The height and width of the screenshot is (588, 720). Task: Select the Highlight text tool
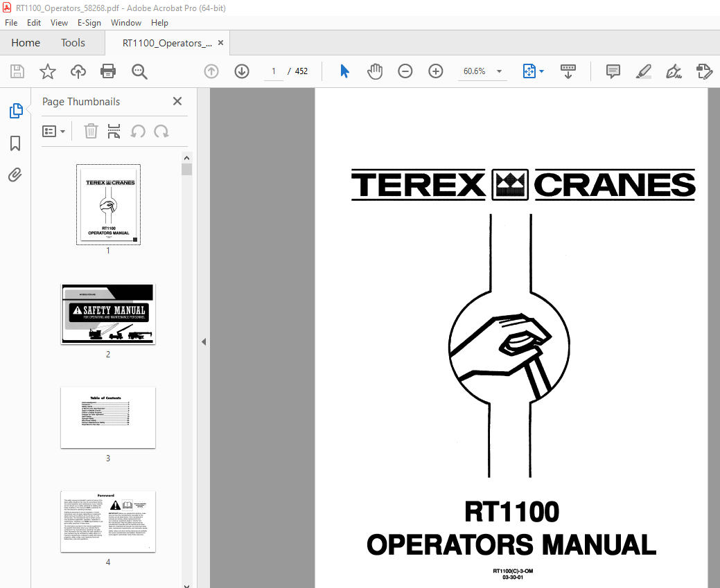[x=643, y=71]
